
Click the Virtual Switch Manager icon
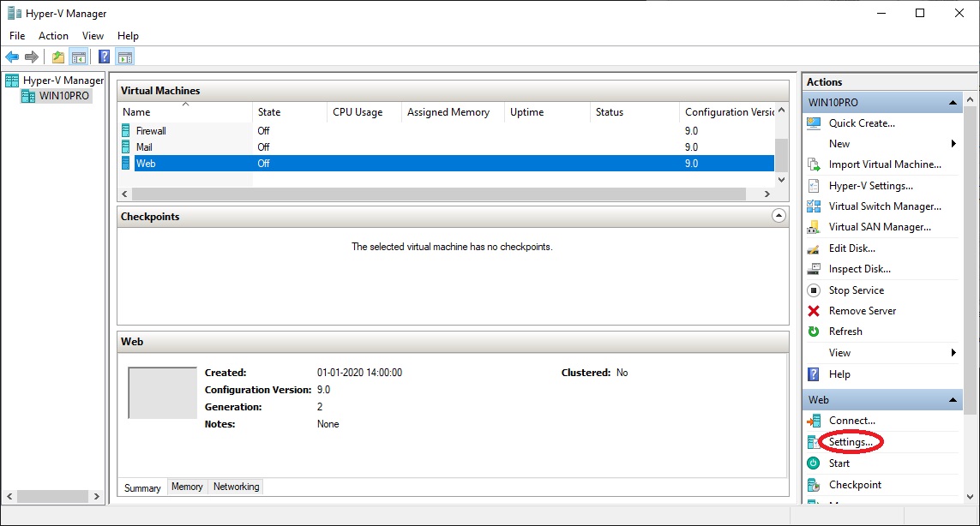pos(814,206)
